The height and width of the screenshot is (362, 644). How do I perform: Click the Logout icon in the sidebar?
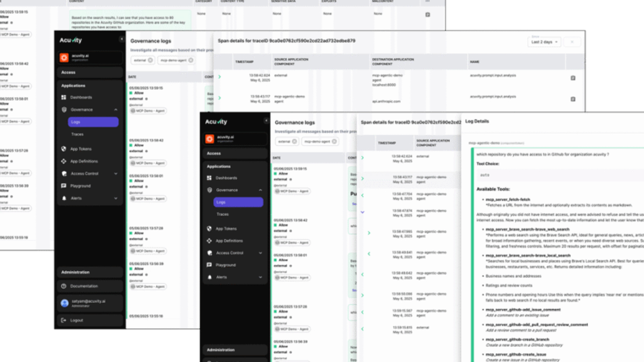coord(64,321)
